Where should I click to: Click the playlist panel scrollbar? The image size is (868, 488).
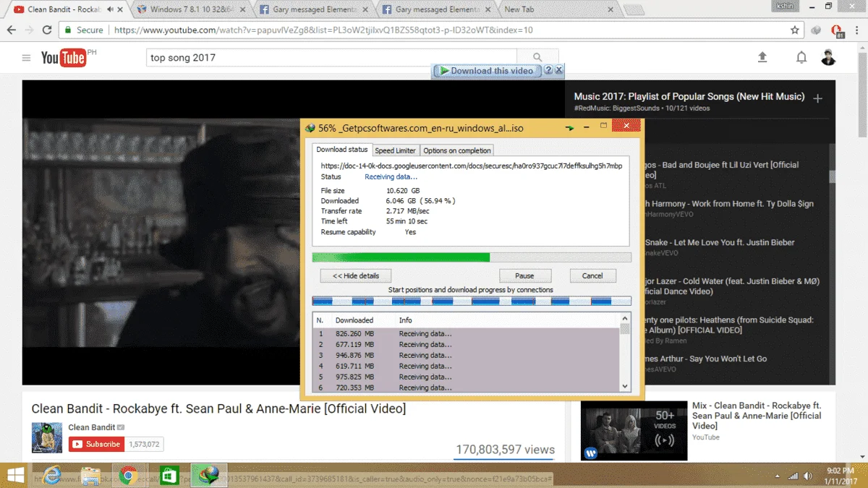(833, 176)
